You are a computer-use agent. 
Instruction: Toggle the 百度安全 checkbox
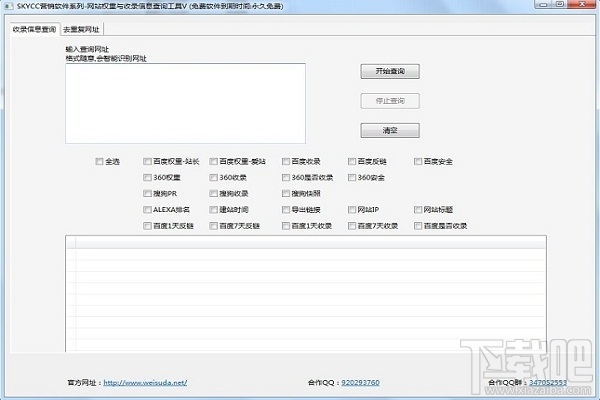coord(418,162)
